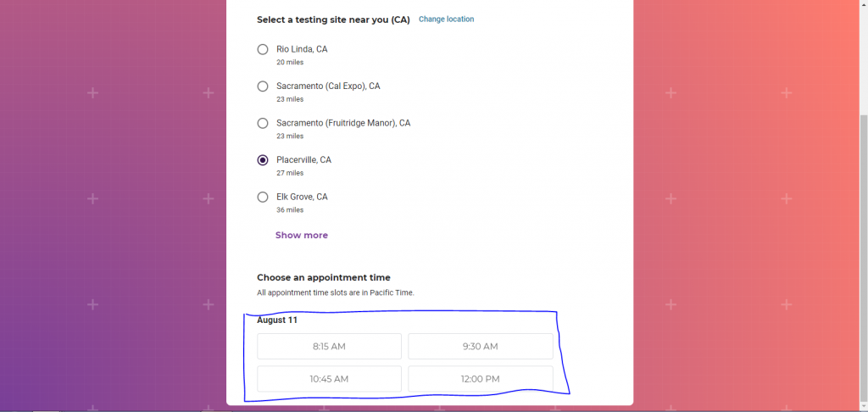Screen dimensions: 868x412
Task: Click the 'Choose an appointment time' heading
Action: tap(324, 277)
